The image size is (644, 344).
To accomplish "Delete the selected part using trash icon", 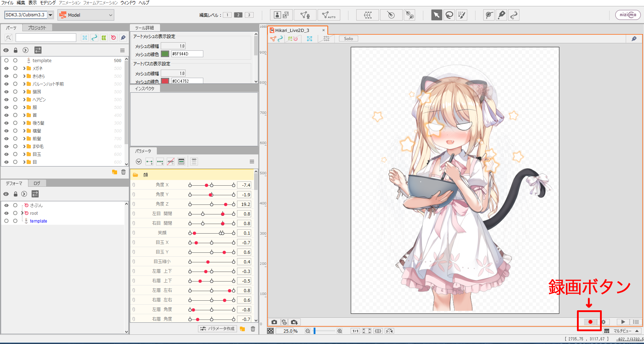I will tap(123, 172).
